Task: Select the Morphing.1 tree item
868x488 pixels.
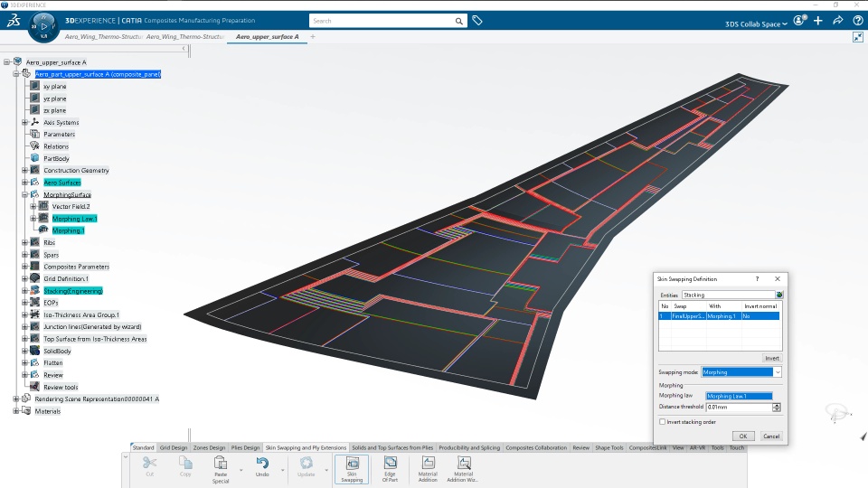Action: click(68, 230)
